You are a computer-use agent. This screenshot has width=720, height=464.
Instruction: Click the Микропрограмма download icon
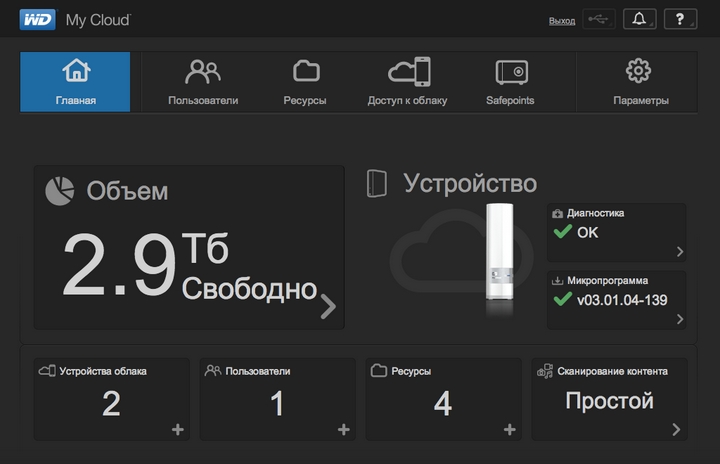click(557, 281)
